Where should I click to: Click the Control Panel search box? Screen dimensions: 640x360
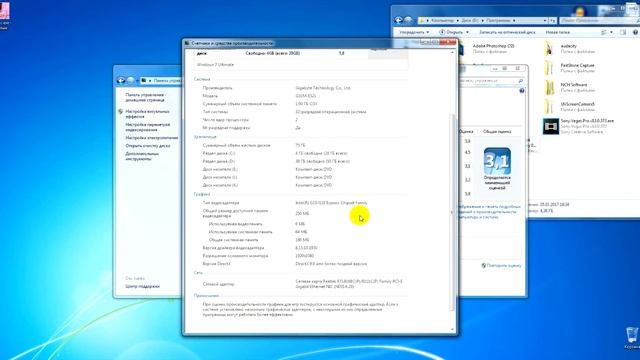[x=491, y=81]
